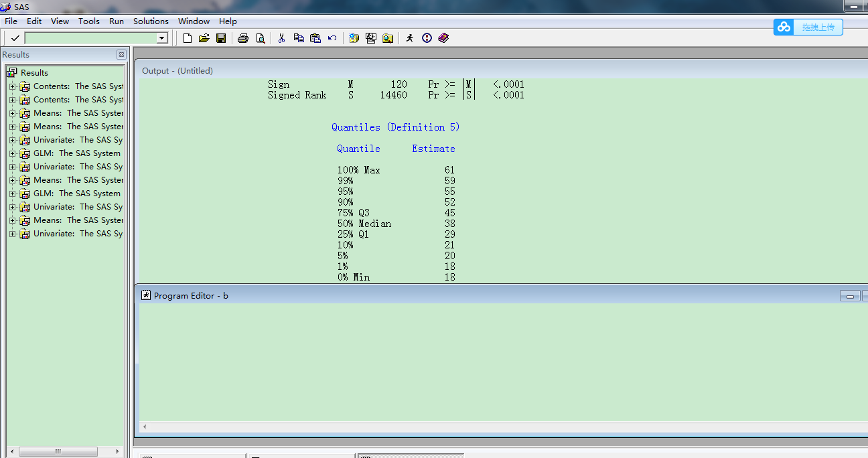This screenshot has width=868, height=458.
Task: Click the Program Editor window icon
Action: coord(146,295)
